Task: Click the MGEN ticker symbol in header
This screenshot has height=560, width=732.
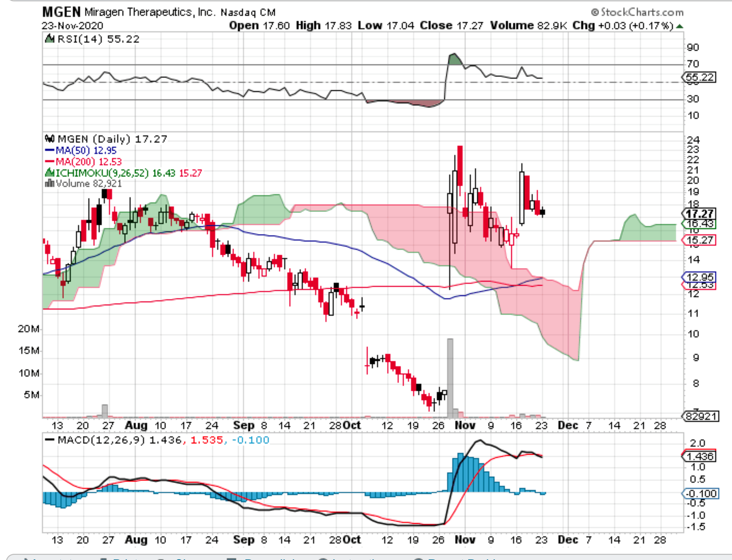Action: click(61, 12)
